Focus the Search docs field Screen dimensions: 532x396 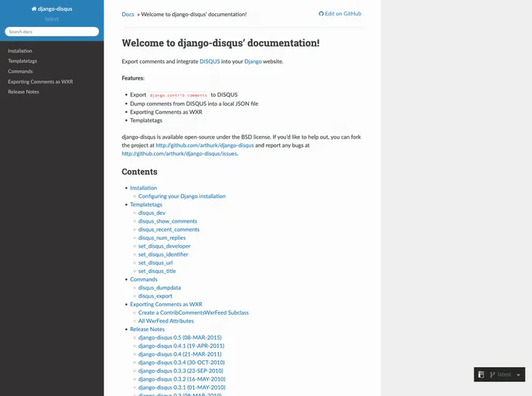52,32
